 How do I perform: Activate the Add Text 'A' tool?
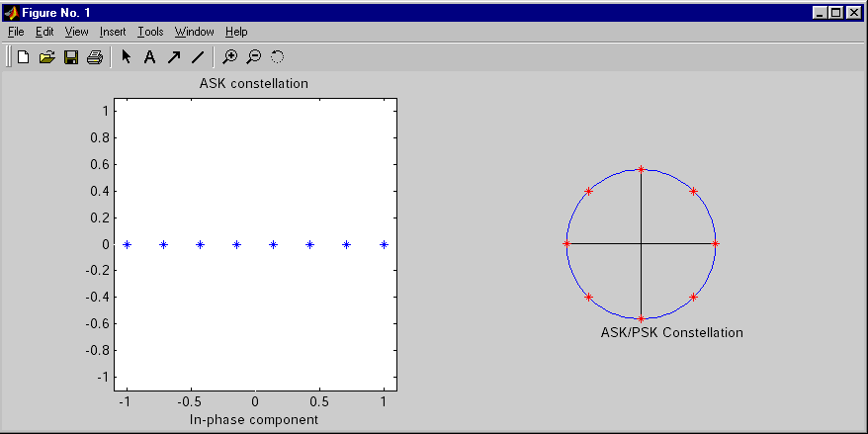point(149,56)
